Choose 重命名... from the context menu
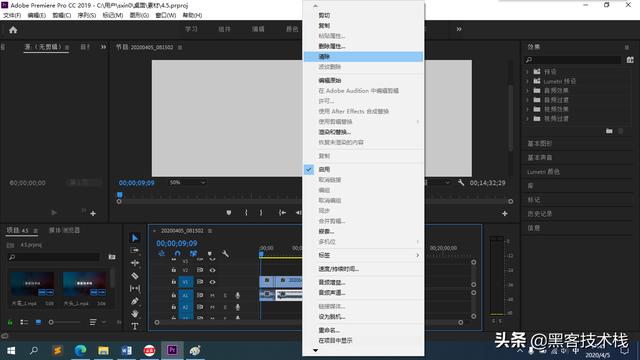The height and width of the screenshot is (360, 640). pyautogui.click(x=363, y=330)
